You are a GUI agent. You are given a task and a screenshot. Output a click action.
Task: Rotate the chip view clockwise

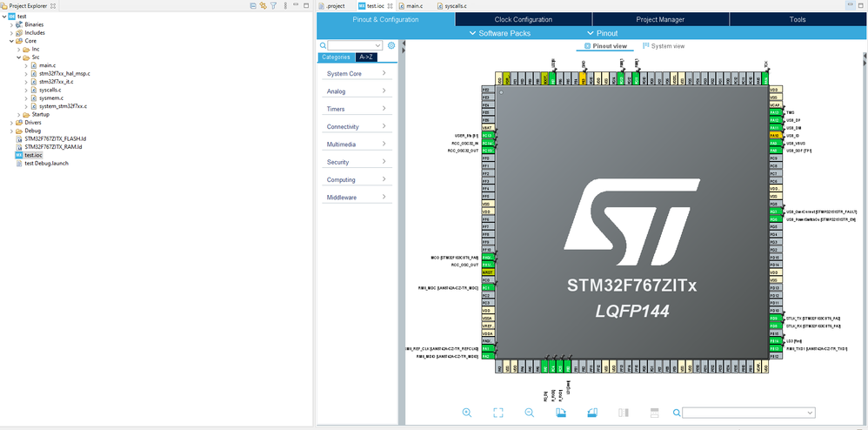pos(561,413)
